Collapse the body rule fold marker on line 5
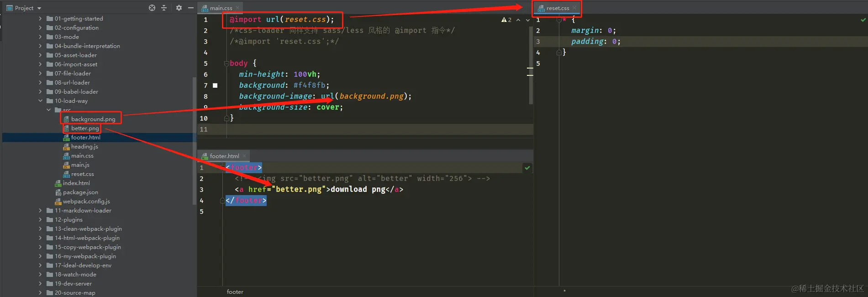 pos(226,64)
